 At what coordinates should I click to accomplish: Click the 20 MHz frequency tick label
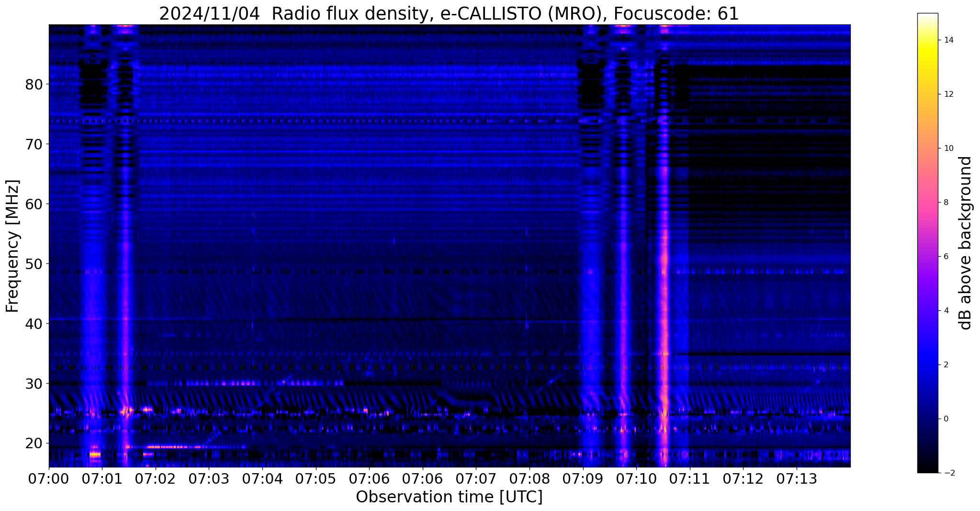[34, 443]
